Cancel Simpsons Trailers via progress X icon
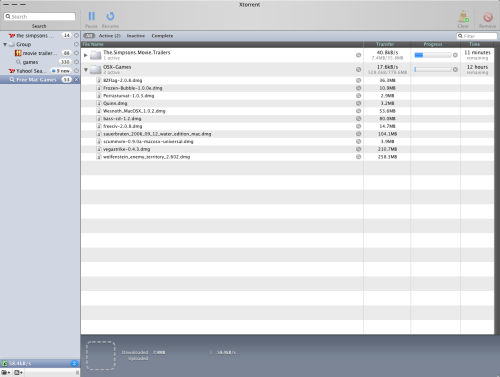The image size is (500, 377). 455,55
